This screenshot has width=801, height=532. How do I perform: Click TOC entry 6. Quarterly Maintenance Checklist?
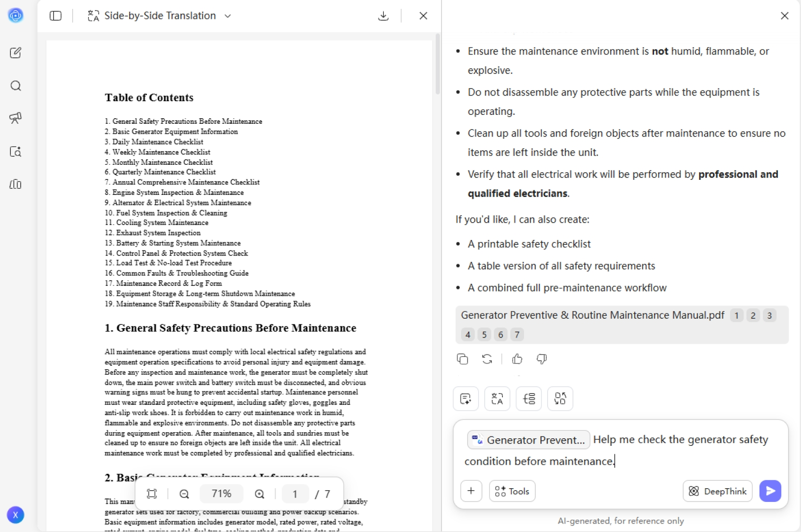[160, 172]
